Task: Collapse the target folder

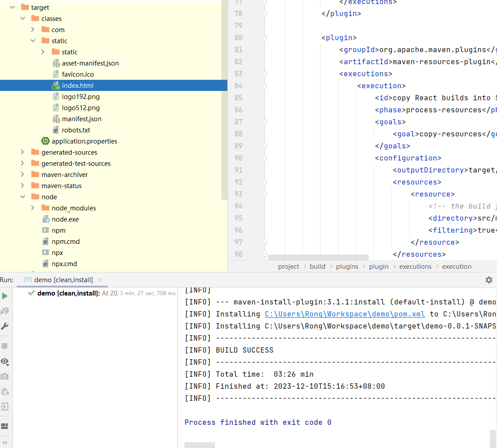Action: [12, 8]
